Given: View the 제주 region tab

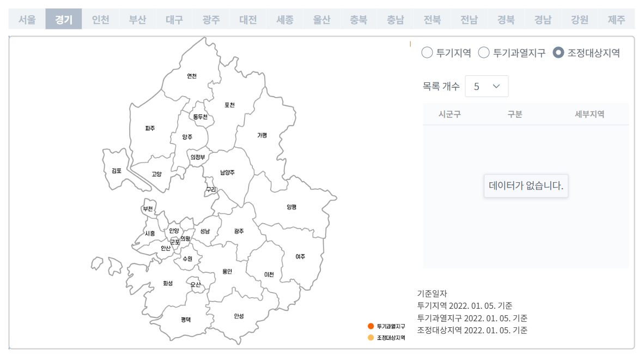Looking at the screenshot, I should coord(616,19).
